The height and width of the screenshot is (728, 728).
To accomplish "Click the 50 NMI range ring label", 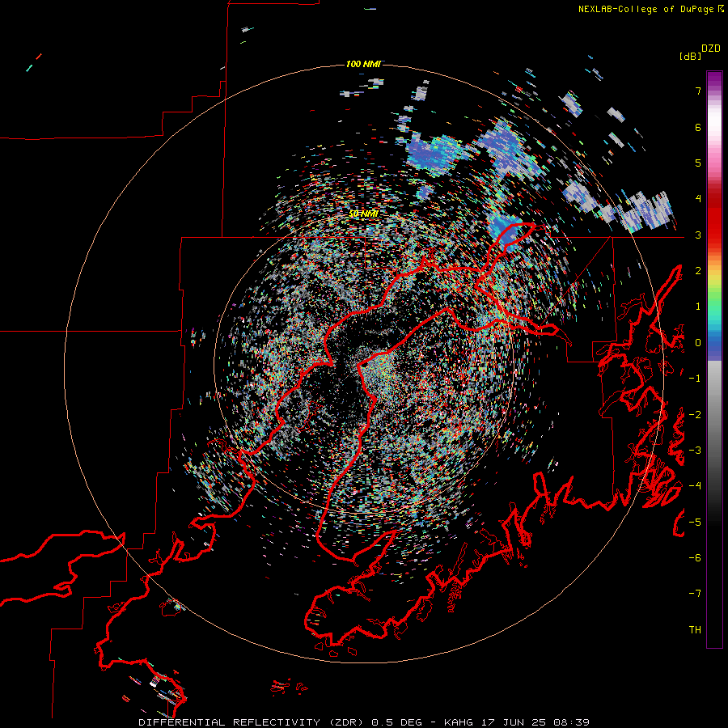I will coord(363,214).
